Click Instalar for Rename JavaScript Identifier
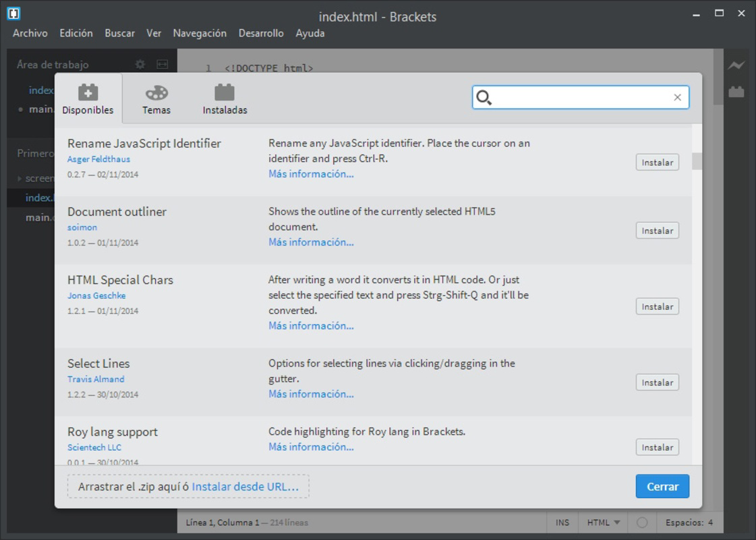The width and height of the screenshot is (756, 540). pyautogui.click(x=656, y=162)
